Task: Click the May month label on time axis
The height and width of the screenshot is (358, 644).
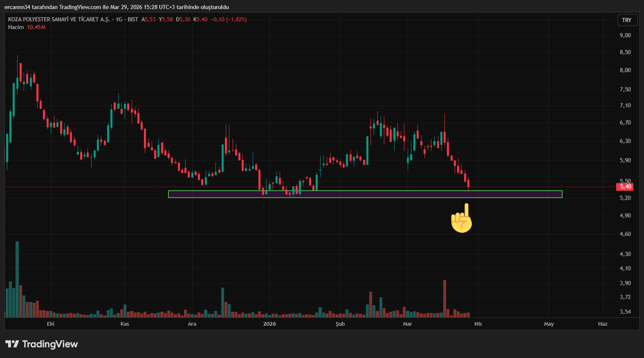Action: tap(548, 324)
